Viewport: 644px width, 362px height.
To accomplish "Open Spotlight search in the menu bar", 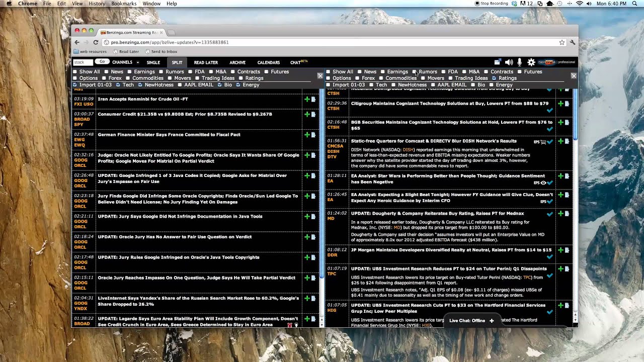I will [635, 4].
